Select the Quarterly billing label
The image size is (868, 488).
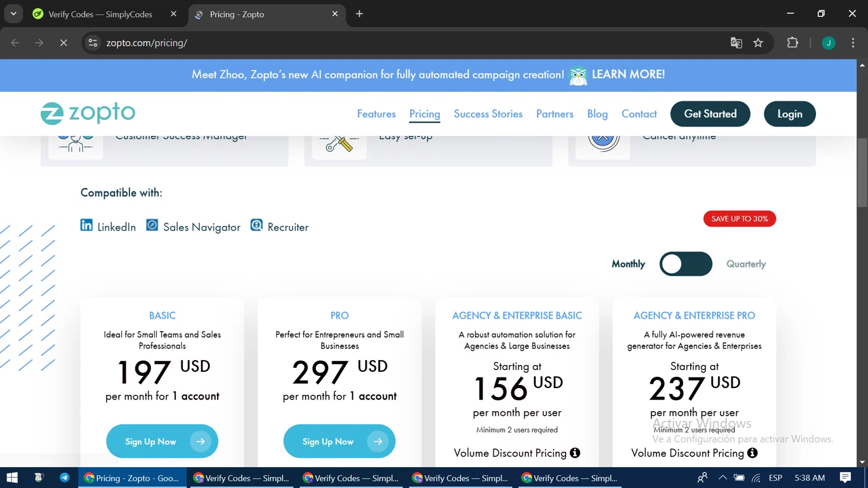click(x=746, y=264)
